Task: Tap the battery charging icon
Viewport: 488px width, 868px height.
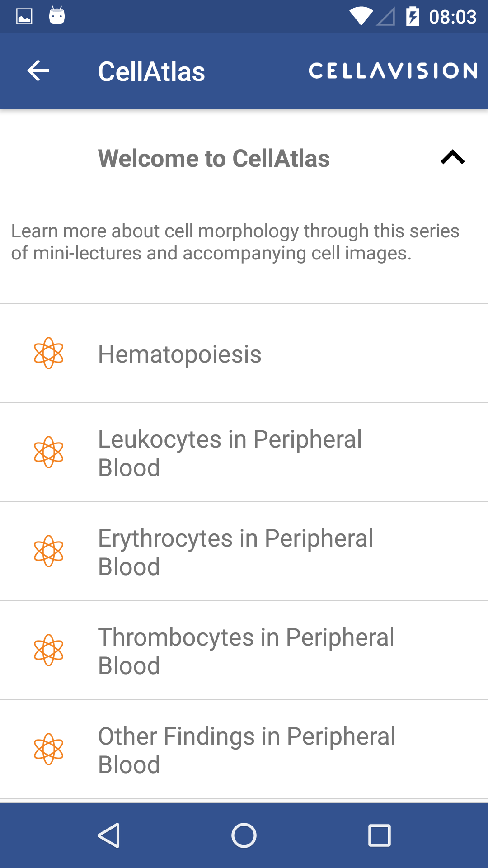Action: (x=413, y=17)
